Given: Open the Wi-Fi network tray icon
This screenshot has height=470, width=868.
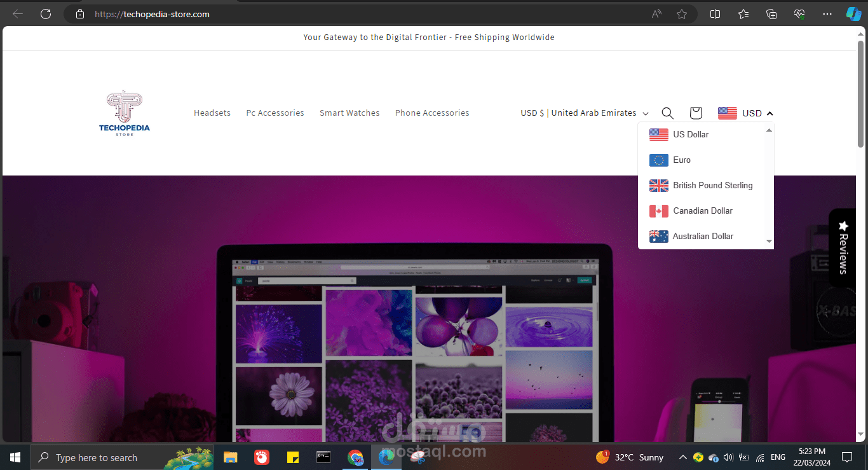Looking at the screenshot, I should click(760, 457).
